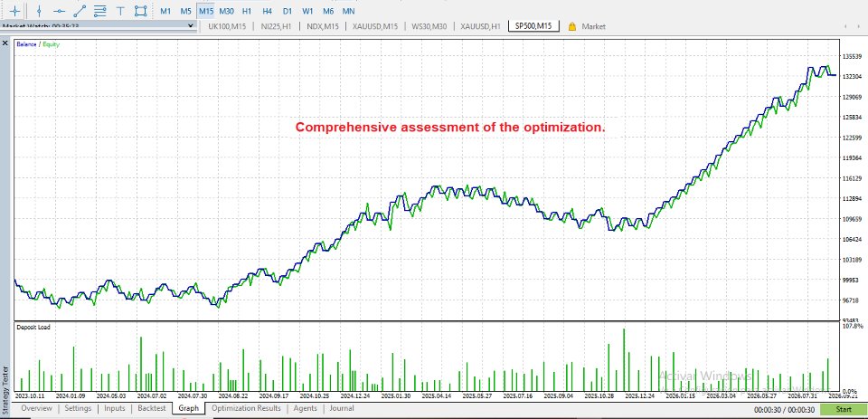Click the 2023.10.11 date label
This screenshot has height=419, width=868.
[29, 396]
